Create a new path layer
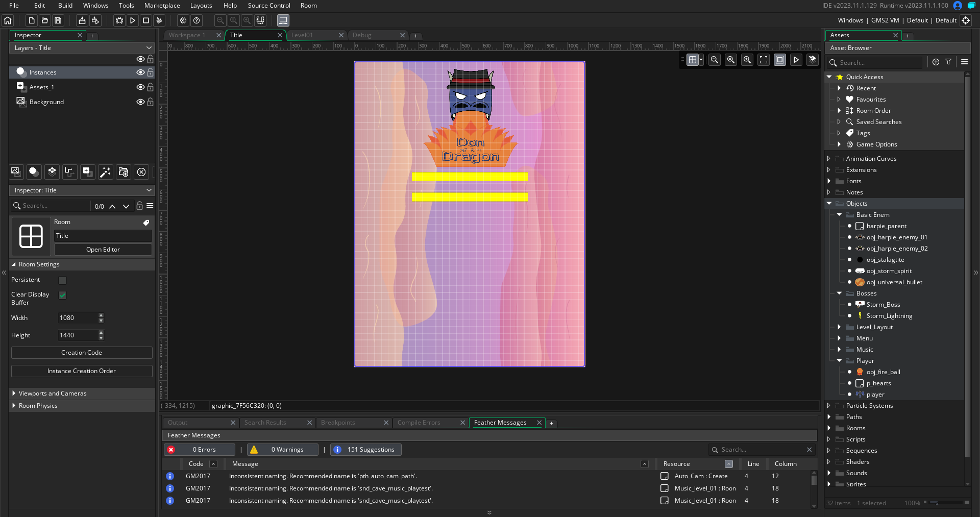This screenshot has height=517, width=980. pos(69,172)
